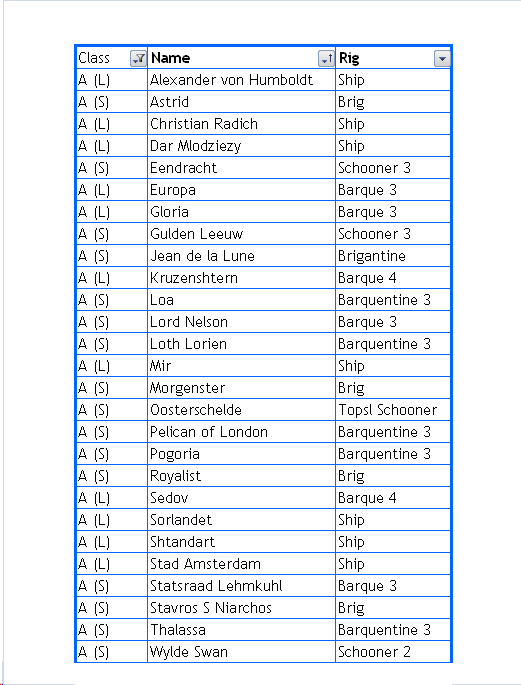Open the Rig column filter dropdown

click(442, 59)
